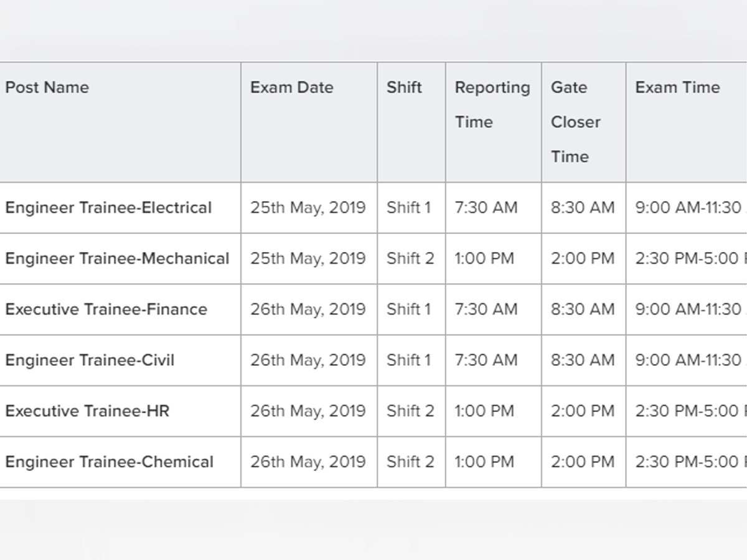Click the Reporting Time header cell
Screen dimensions: 747x560
[x=492, y=105]
